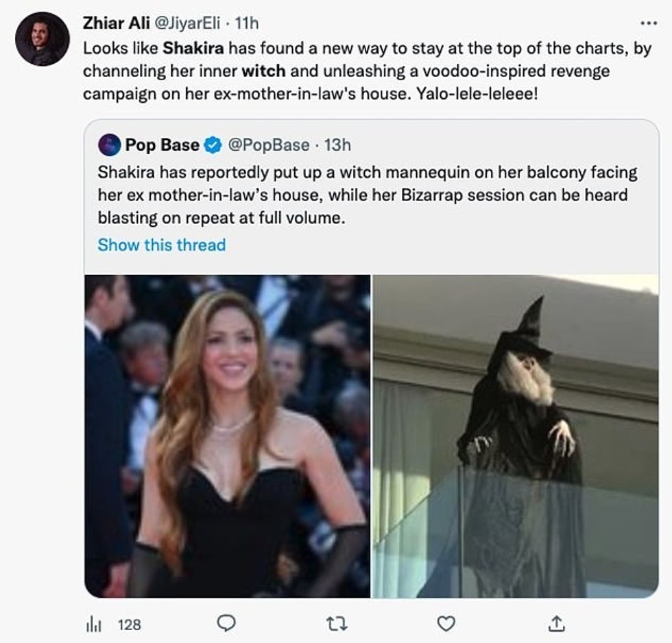This screenshot has width=672, height=643.
Task: Click the Pop Base profile avatar
Action: click(109, 145)
